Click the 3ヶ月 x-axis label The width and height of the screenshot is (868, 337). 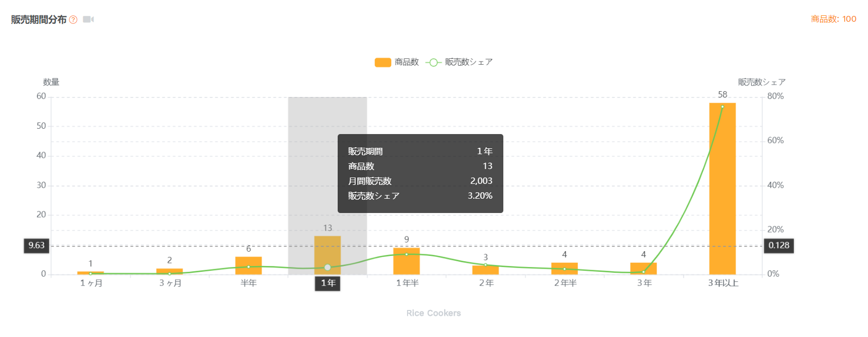click(170, 283)
